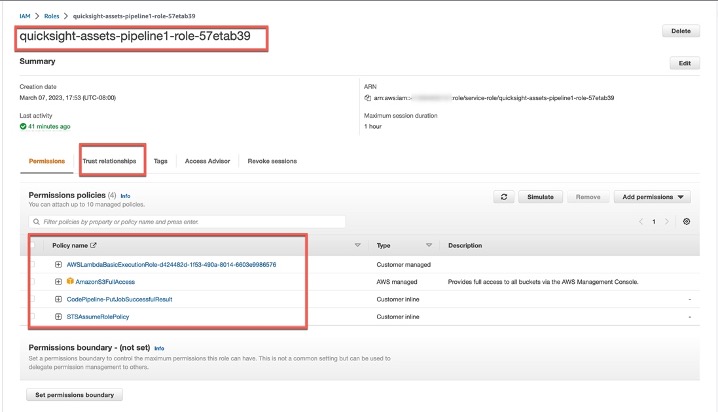Click creation date 'March 07, 2023' value
718x412 pixels.
(68, 98)
